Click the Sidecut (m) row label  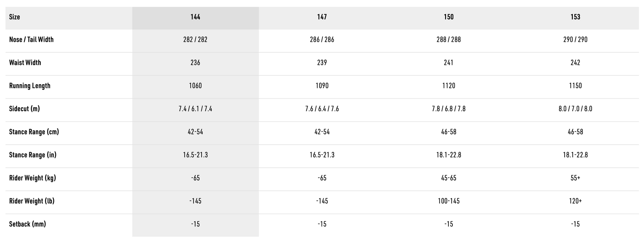click(x=25, y=109)
